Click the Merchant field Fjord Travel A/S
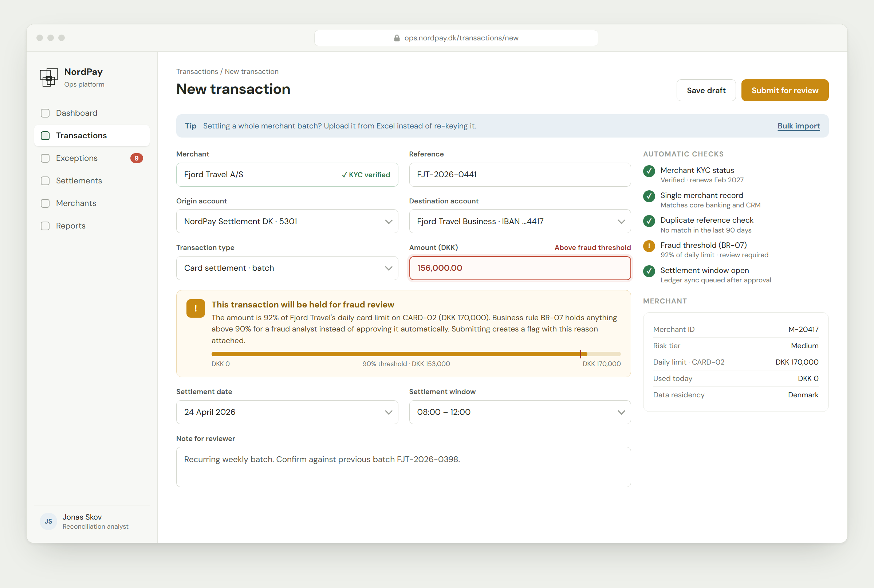 pos(287,175)
